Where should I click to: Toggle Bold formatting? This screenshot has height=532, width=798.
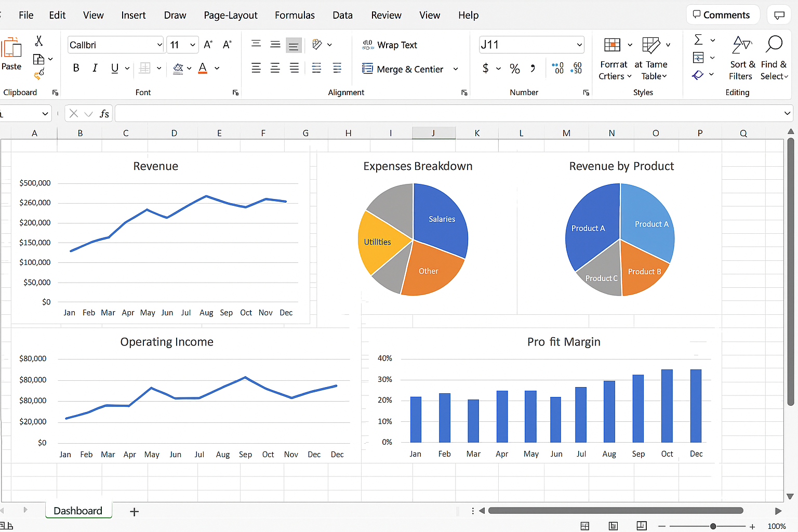[76, 68]
